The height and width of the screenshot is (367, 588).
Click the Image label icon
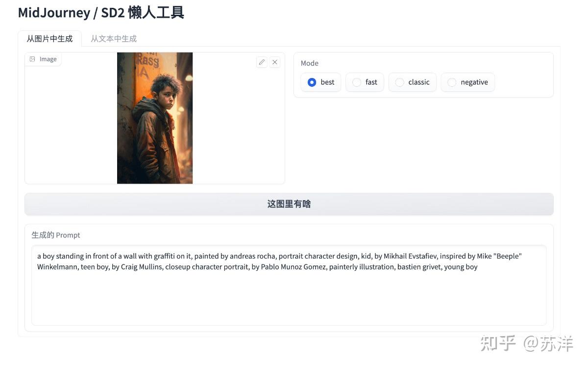coord(32,59)
